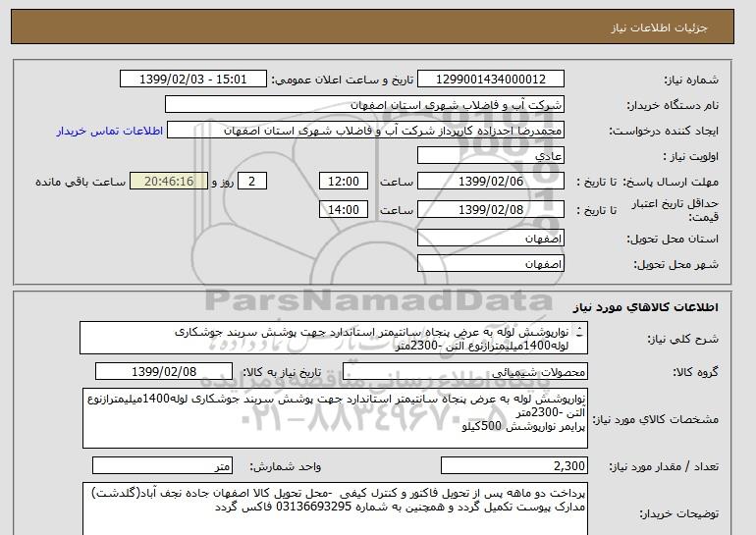Viewport: 756px width, 535px height.
Task: Select the buyer organization name field
Action: (364, 105)
